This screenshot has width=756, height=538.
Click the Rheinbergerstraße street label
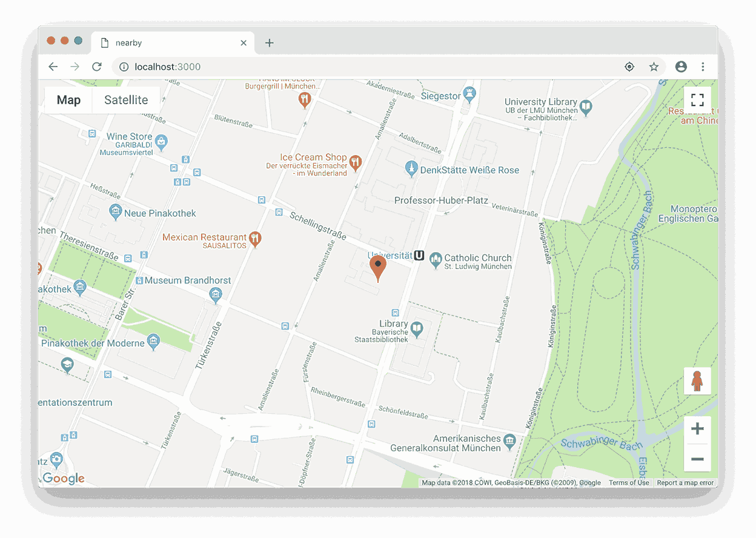(x=338, y=397)
